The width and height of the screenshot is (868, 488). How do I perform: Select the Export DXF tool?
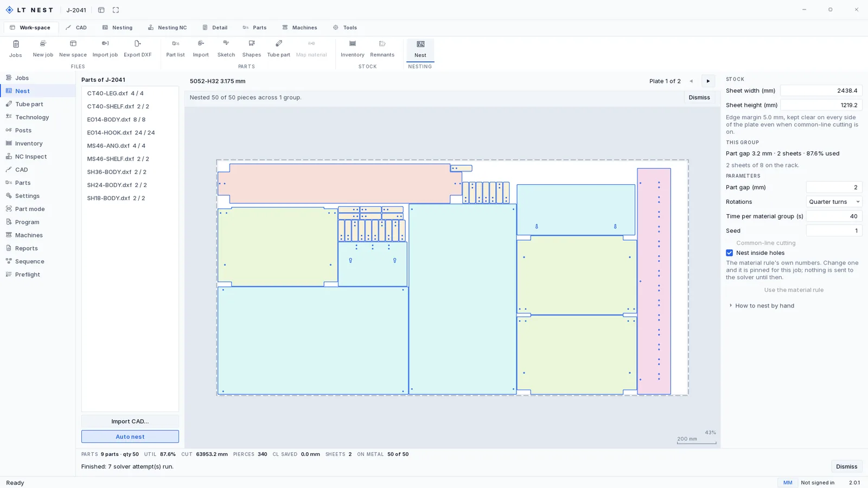(137, 48)
